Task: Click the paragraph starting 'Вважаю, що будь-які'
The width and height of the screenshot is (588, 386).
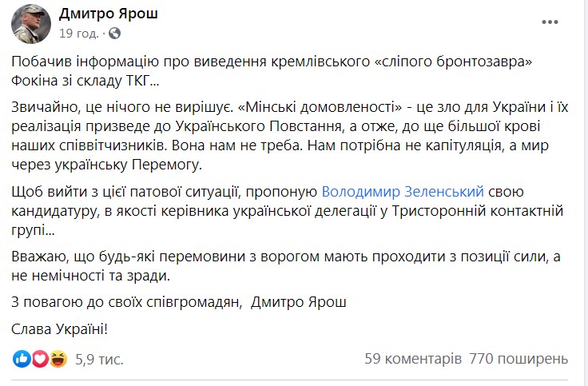Action: (x=286, y=266)
